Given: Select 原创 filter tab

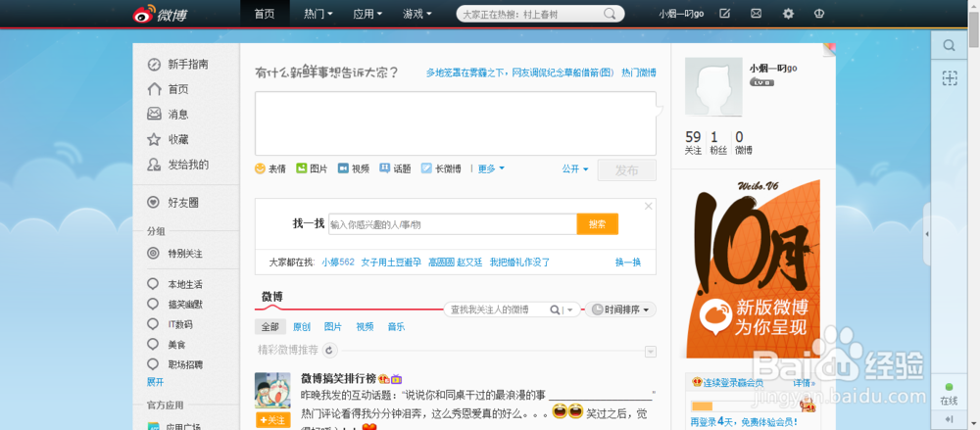Looking at the screenshot, I should coord(302,327).
